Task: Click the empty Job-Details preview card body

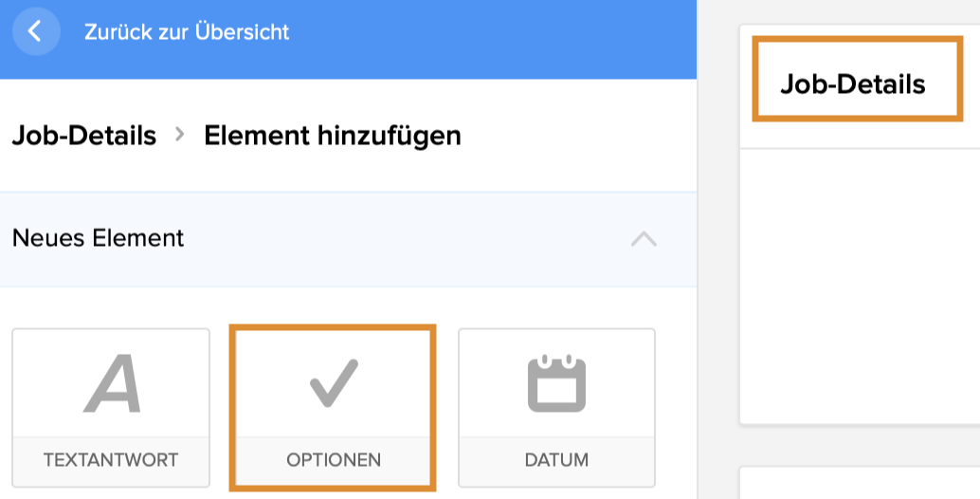Action: pos(858,285)
